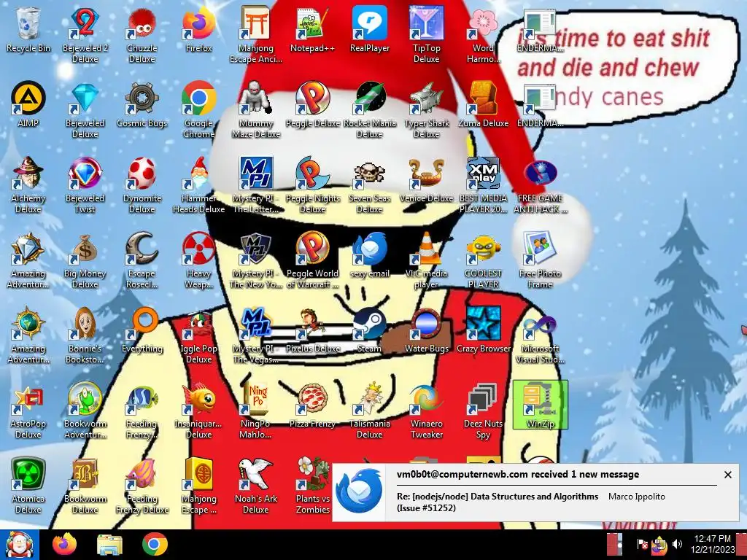
Task: Select Hammer Heads Deluxe icon
Action: [x=198, y=185]
